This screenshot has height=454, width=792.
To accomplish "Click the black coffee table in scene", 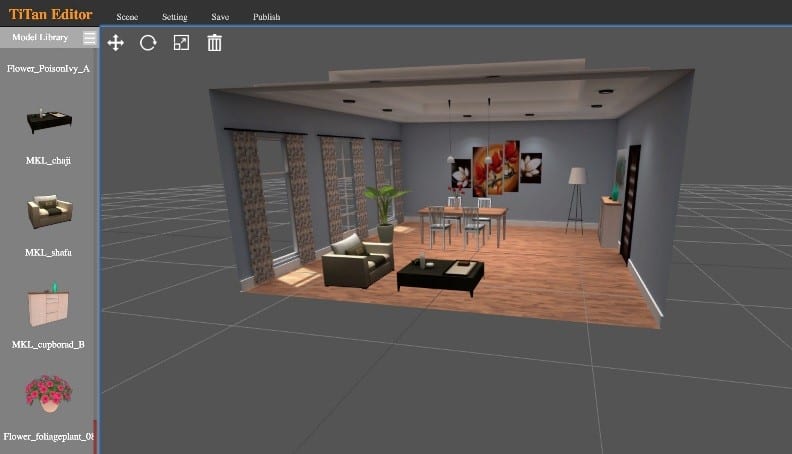I will (x=440, y=275).
